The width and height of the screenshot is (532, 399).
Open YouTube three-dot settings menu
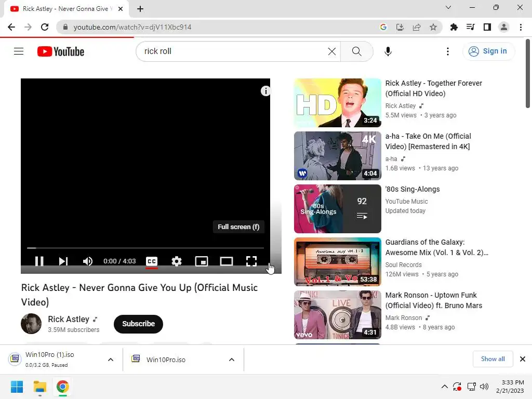click(448, 51)
